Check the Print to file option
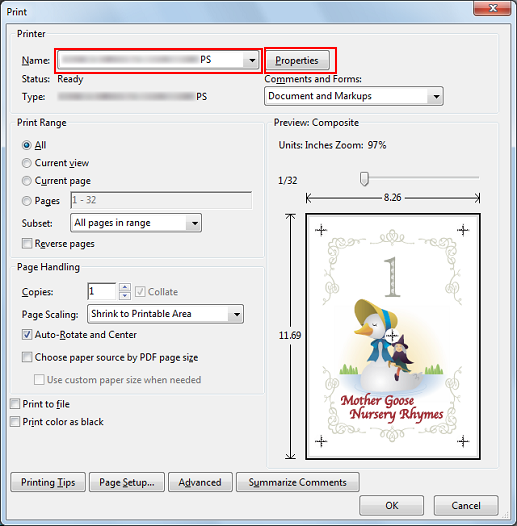Screen dimensions: 517x526 [x=15, y=404]
